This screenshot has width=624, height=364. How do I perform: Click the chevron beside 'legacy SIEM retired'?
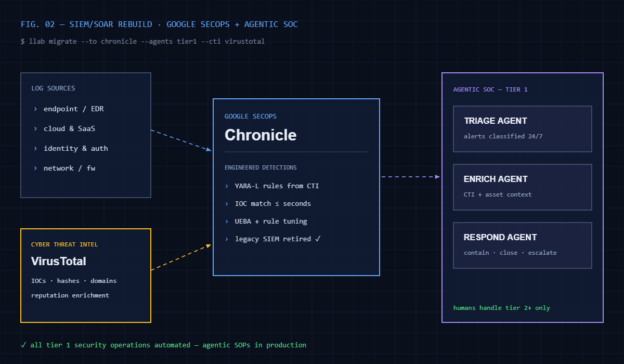click(x=227, y=239)
